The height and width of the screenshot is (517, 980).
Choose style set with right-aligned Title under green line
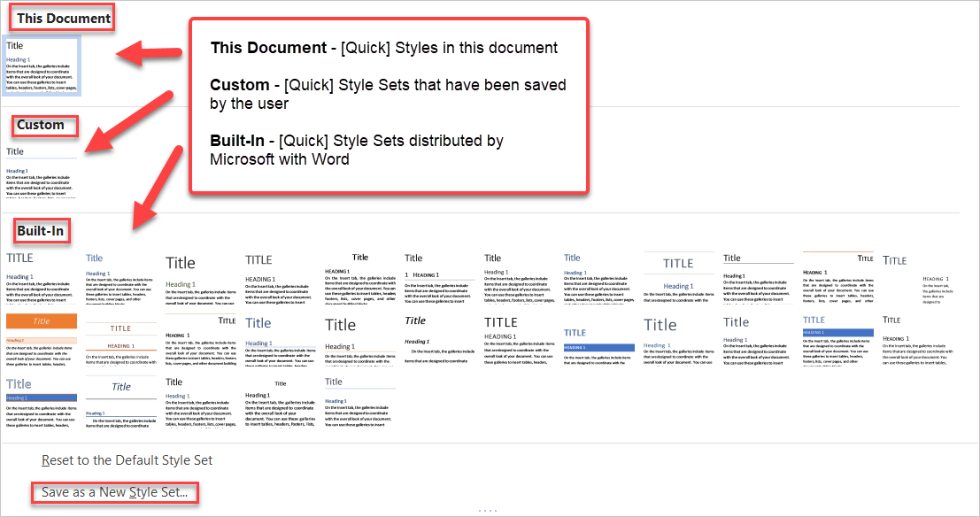[201, 339]
